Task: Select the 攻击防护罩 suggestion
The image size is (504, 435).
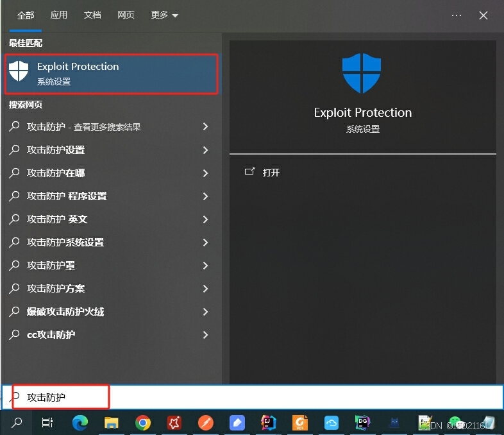Action: pos(111,266)
